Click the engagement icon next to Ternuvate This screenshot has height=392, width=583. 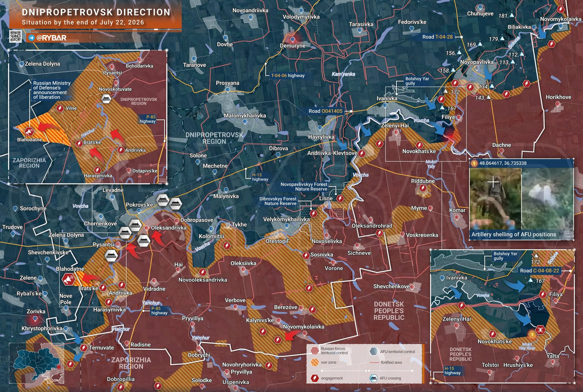pos(84,348)
